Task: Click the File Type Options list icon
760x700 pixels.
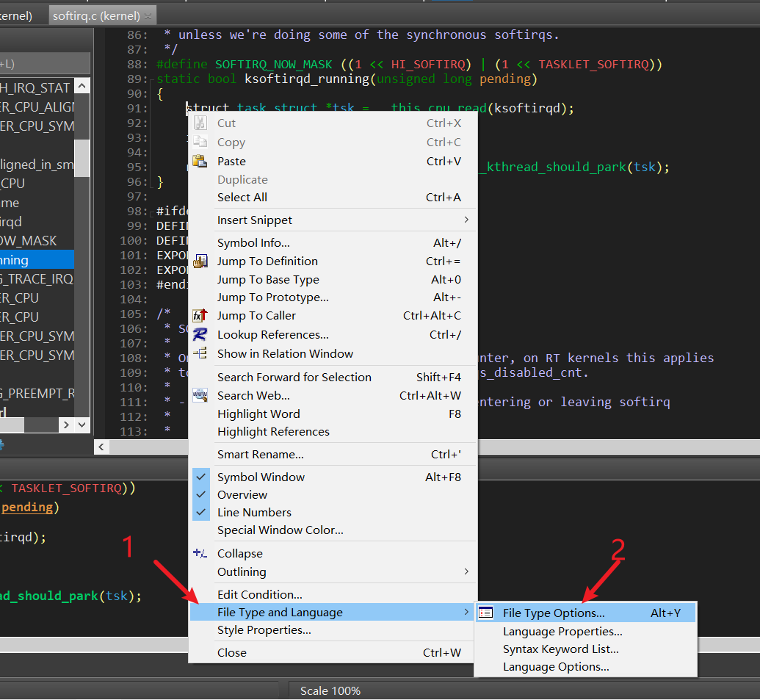Action: [485, 613]
